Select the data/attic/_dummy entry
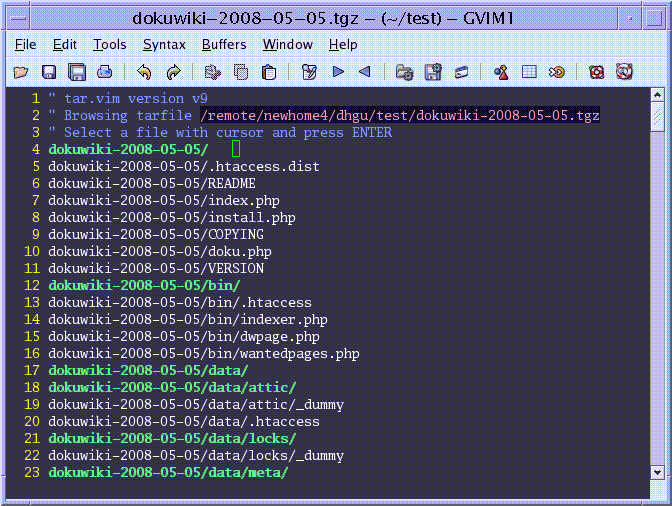The height and width of the screenshot is (506, 672). tap(196, 404)
